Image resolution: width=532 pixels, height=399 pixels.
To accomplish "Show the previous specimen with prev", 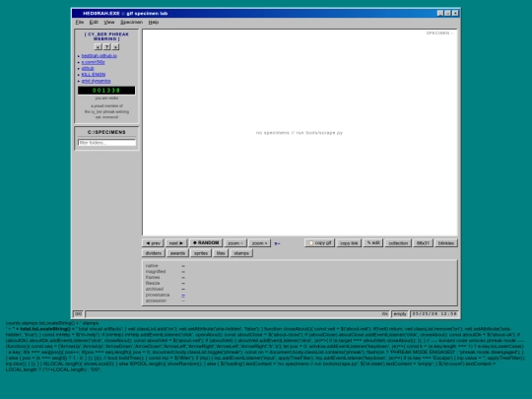I will [x=153, y=243].
